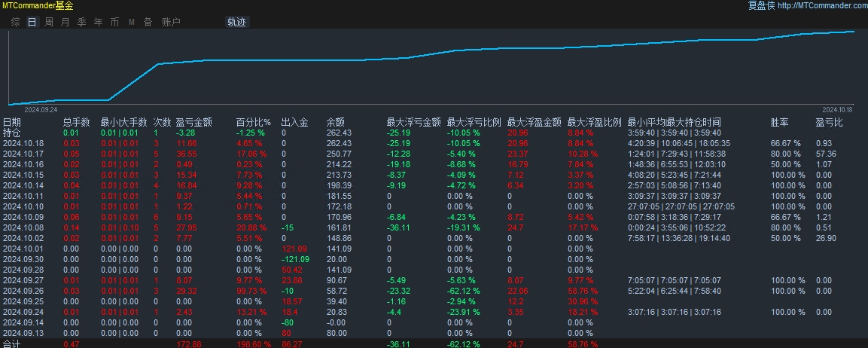Switch to the 月 monthly tab
Viewport: 868px width, 348px height.
pyautogui.click(x=65, y=22)
